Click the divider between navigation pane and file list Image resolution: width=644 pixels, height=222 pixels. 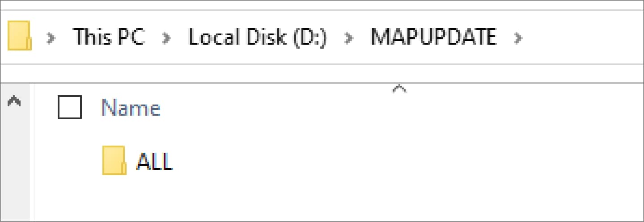[32, 152]
